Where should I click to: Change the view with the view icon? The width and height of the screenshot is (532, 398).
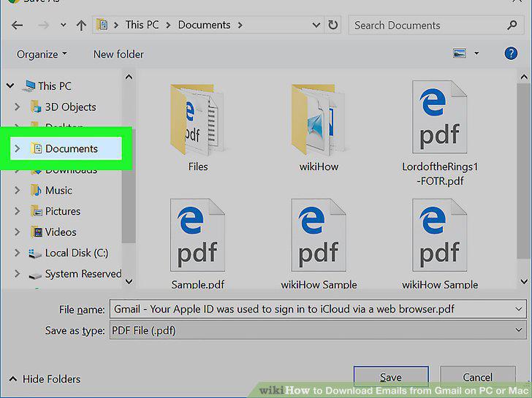click(x=460, y=53)
